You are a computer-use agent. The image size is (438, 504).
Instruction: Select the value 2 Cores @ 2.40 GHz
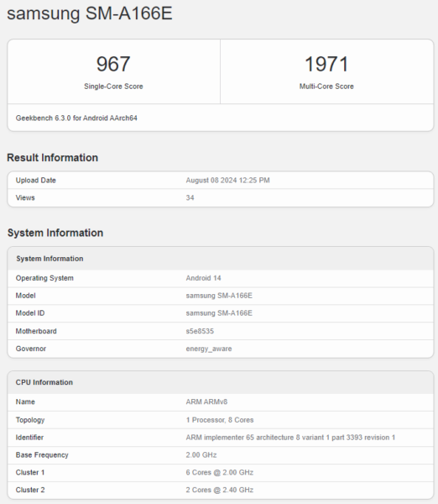tap(220, 490)
